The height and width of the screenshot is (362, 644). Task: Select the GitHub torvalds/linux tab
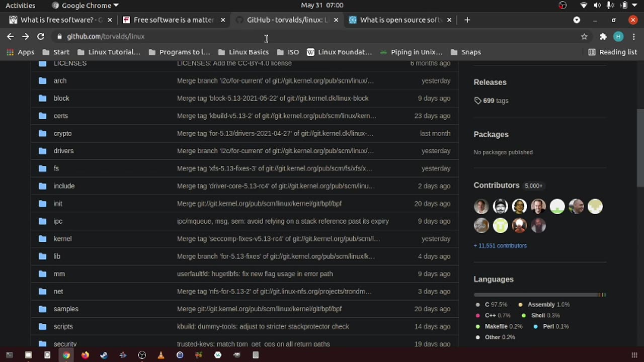click(x=287, y=20)
